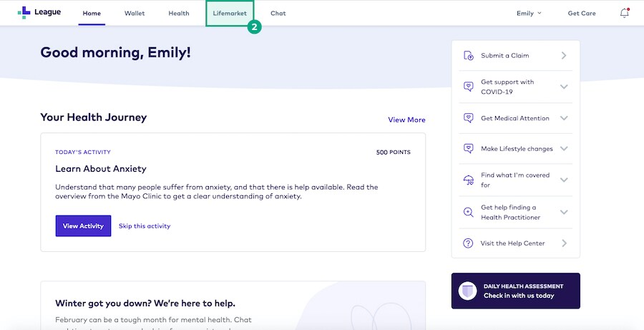The height and width of the screenshot is (330, 644).
Task: Click the umbrella coverage icon
Action: (469, 180)
